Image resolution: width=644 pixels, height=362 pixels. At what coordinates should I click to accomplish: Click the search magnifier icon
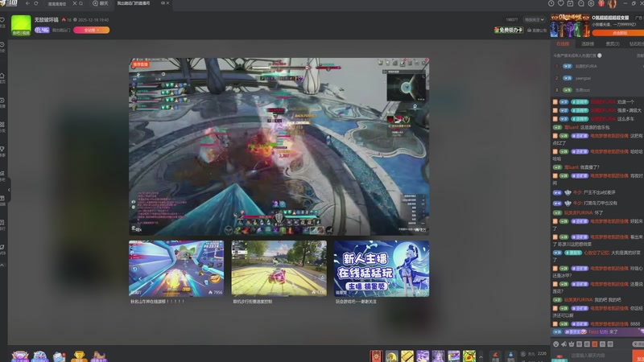[x=81, y=3]
